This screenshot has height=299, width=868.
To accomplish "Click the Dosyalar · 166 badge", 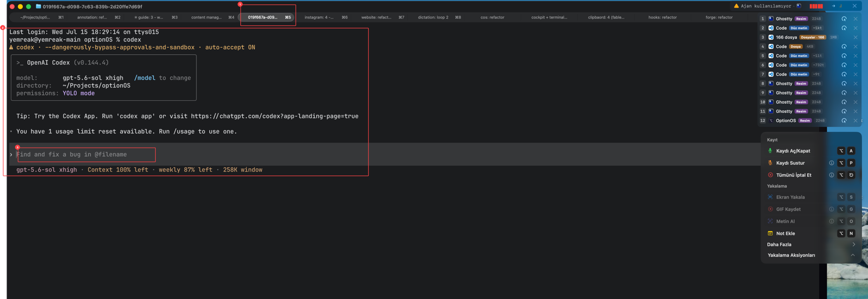I will point(812,37).
